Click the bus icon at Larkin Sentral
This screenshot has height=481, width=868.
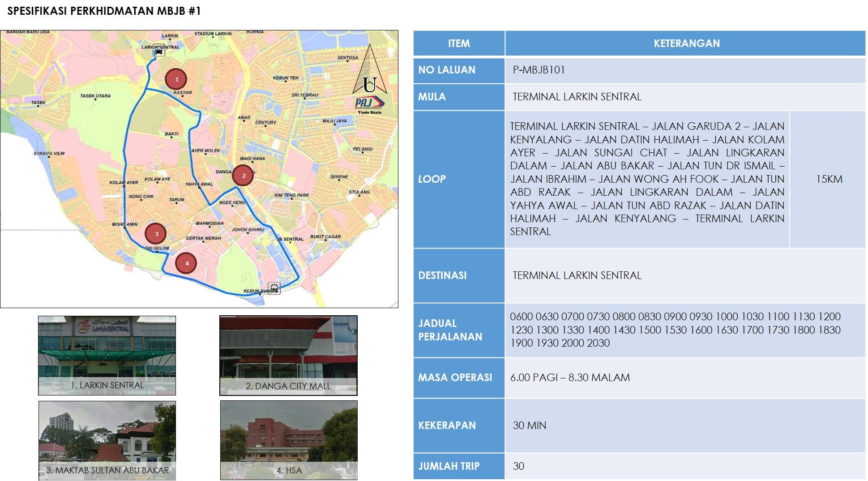click(158, 52)
